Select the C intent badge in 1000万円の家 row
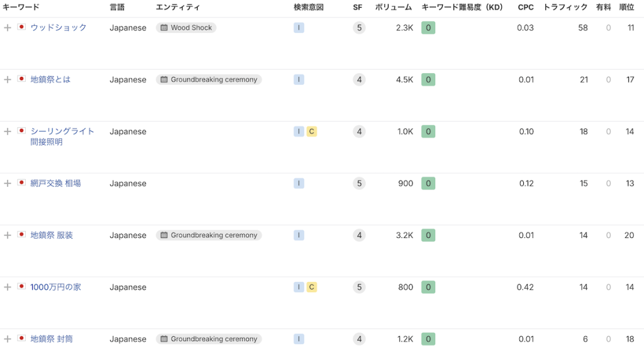This screenshot has height=355, width=644. coord(312,287)
